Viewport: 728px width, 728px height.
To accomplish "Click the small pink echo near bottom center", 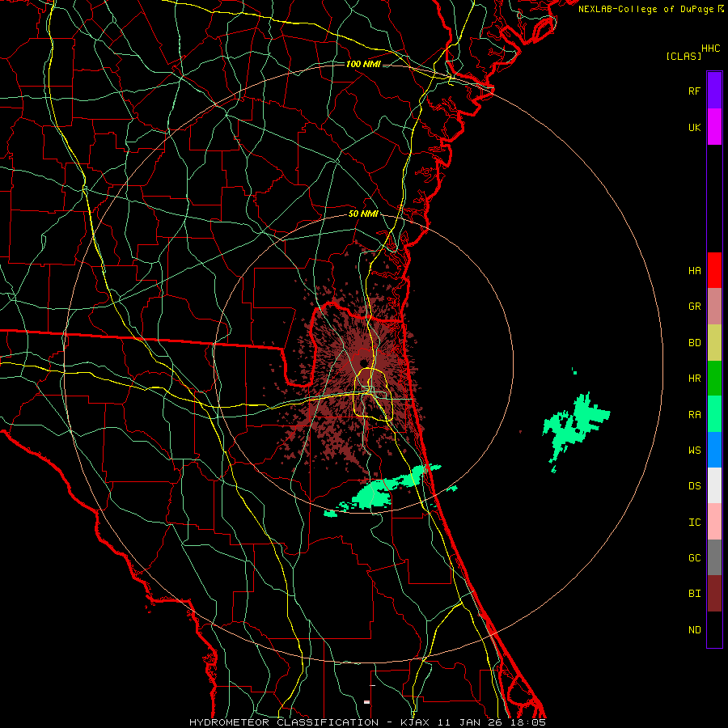I will [x=366, y=702].
